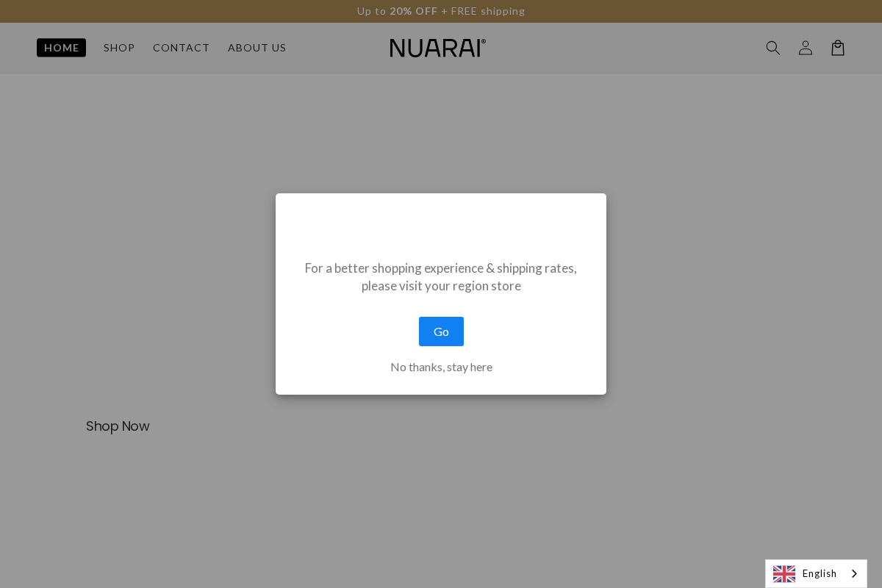Image resolution: width=882 pixels, height=588 pixels.
Task: Open the CONTACT page from navigation
Action: click(181, 48)
